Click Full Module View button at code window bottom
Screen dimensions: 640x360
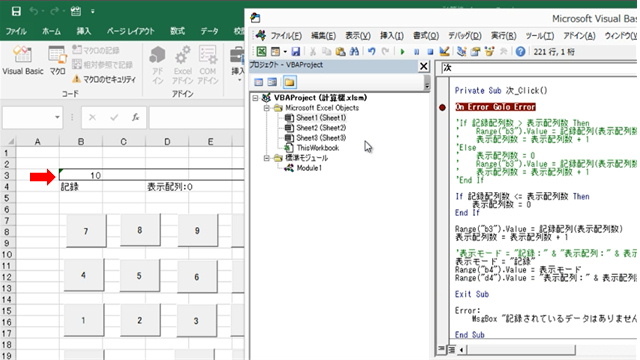point(451,349)
